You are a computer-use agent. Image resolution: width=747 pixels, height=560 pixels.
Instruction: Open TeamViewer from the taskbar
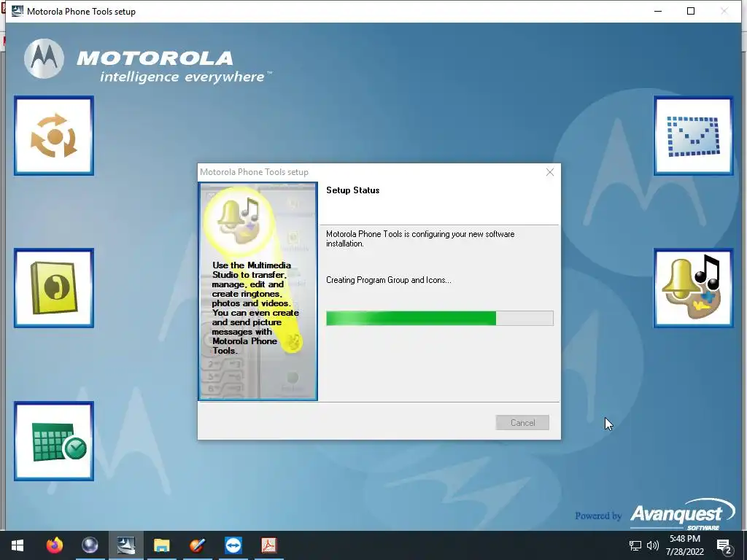coord(233,545)
